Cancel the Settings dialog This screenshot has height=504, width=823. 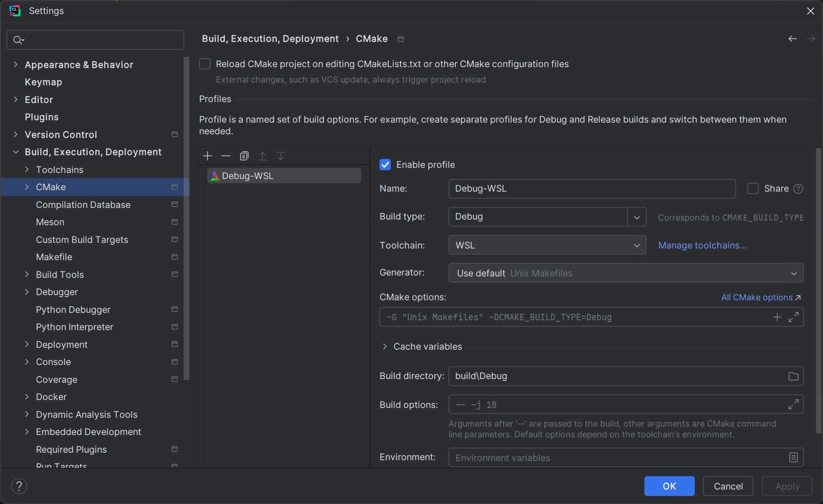[x=728, y=486]
